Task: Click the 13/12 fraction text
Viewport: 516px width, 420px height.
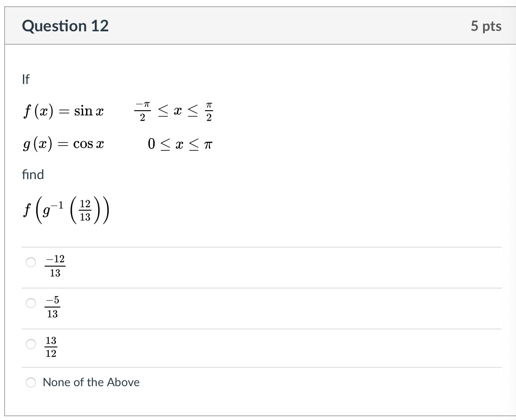Action: click(52, 347)
